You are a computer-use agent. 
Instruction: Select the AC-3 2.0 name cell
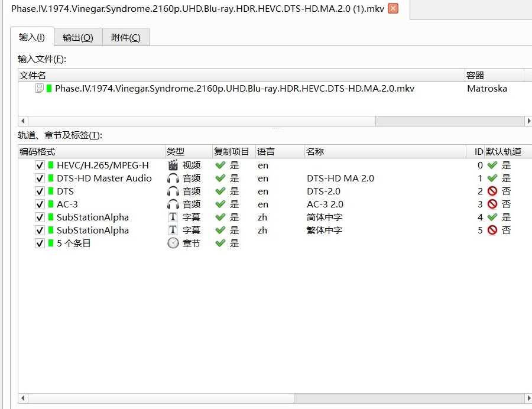click(x=325, y=204)
